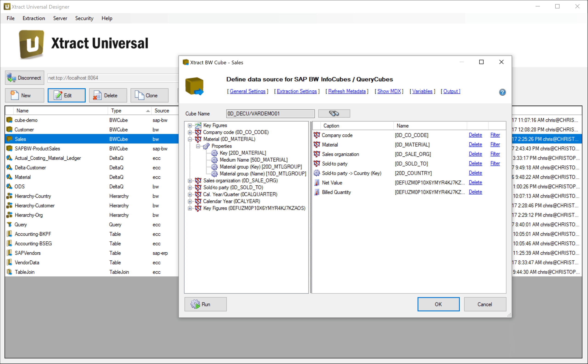Open the Security menu

84,18
